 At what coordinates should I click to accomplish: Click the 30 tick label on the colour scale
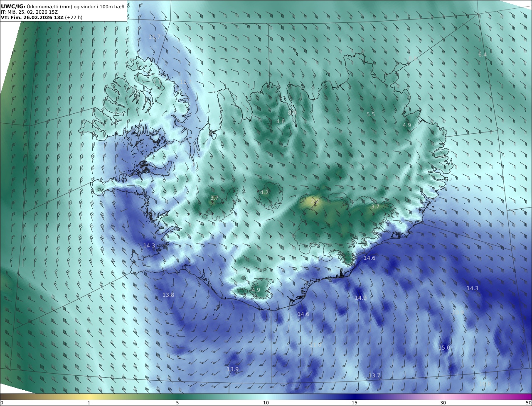(443, 403)
